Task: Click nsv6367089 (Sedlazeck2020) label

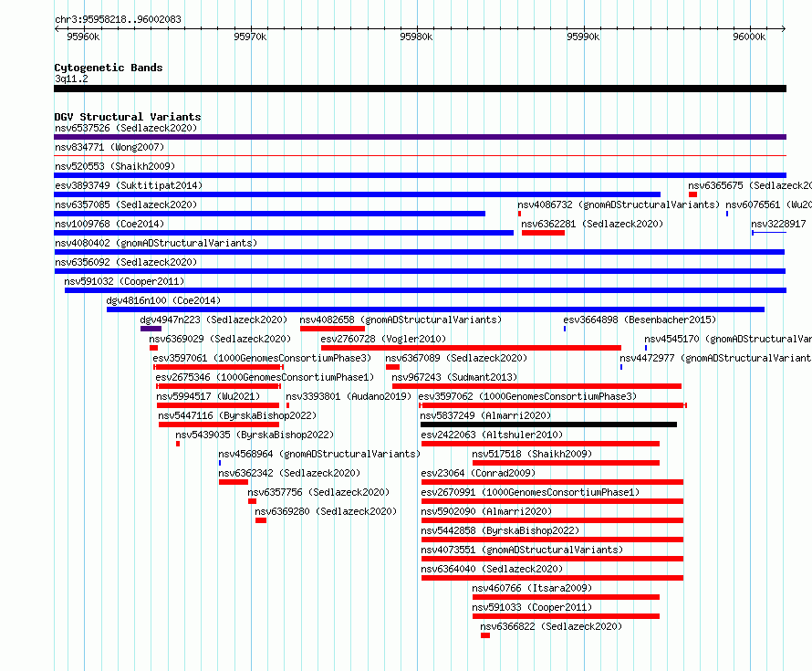Action: click(x=456, y=358)
